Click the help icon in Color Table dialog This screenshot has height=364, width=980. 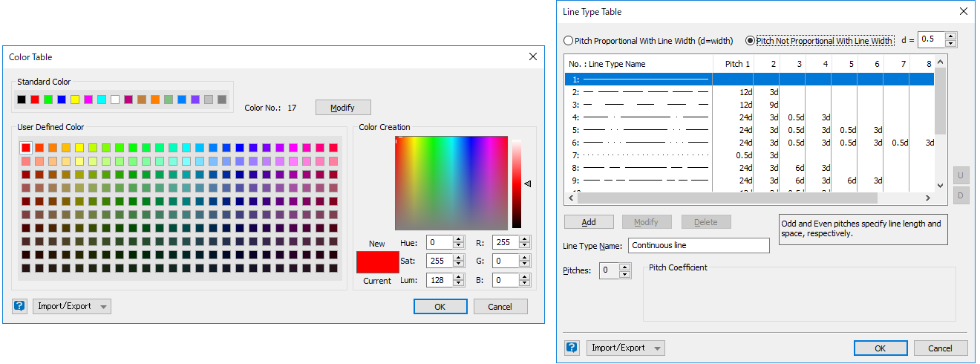tap(19, 306)
